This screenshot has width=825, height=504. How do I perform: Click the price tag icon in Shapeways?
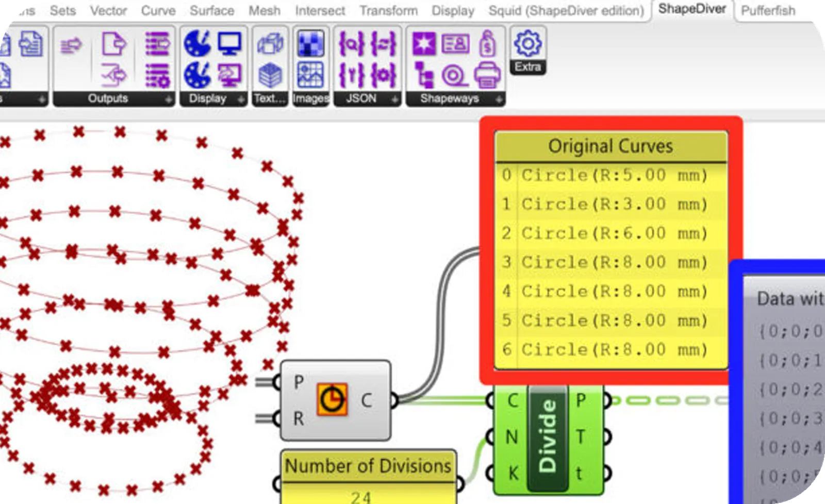click(x=487, y=44)
